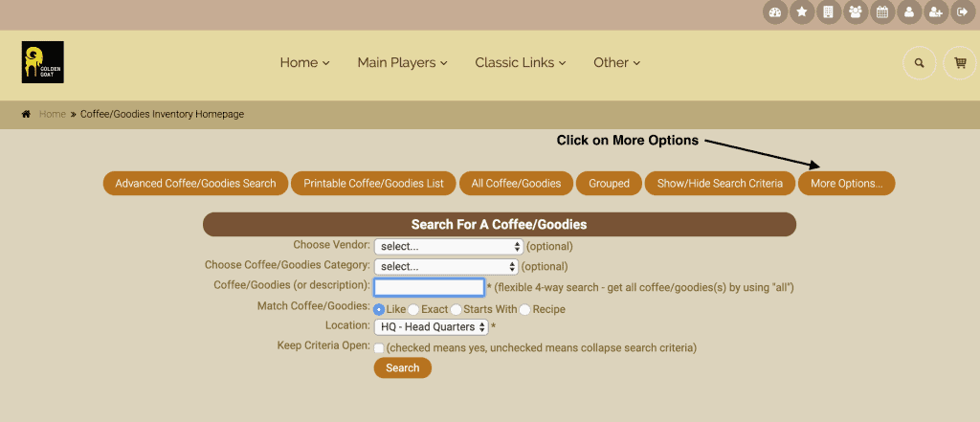Image resolution: width=980 pixels, height=422 pixels.
Task: Open the building icon in top bar
Action: coord(829,12)
